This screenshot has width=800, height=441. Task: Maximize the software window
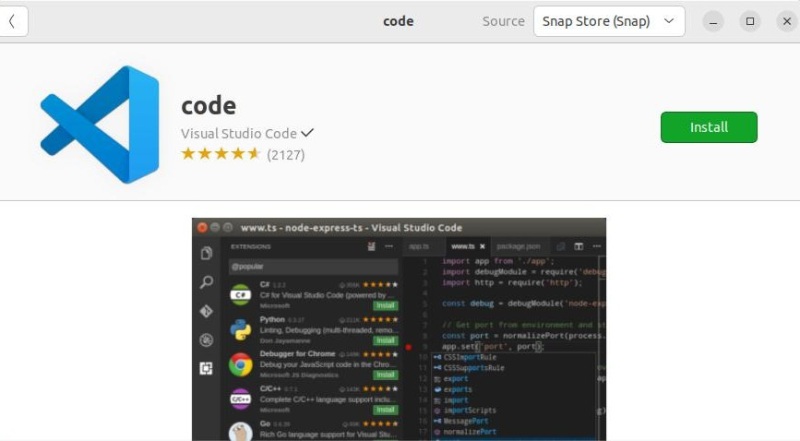pos(749,21)
